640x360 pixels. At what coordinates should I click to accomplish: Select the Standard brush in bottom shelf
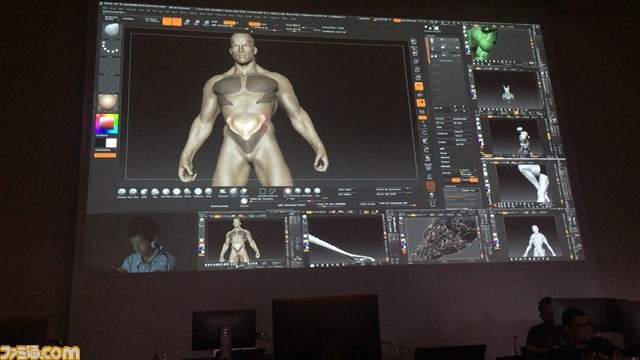122,191
